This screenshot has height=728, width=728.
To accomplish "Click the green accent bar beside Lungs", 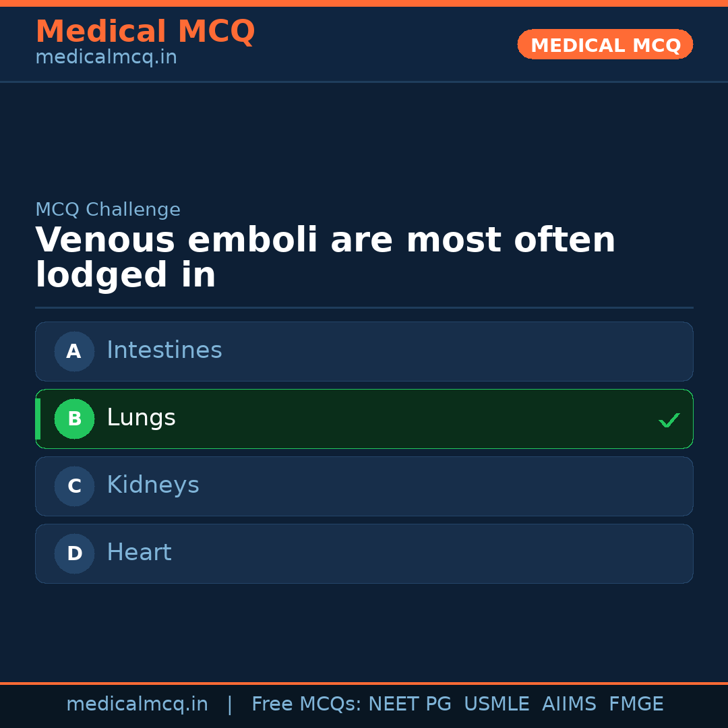I will (x=38, y=419).
